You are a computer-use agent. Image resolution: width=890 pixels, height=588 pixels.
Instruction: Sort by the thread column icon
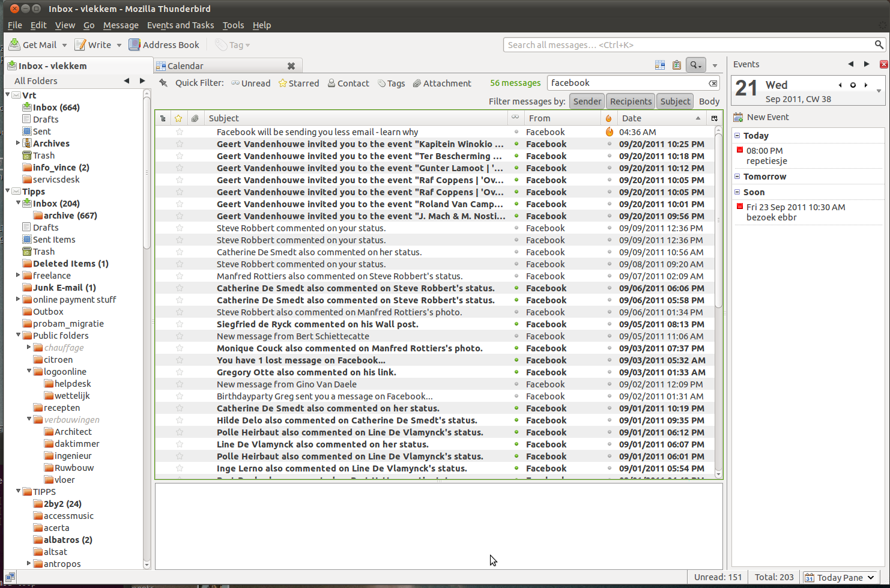pos(163,118)
